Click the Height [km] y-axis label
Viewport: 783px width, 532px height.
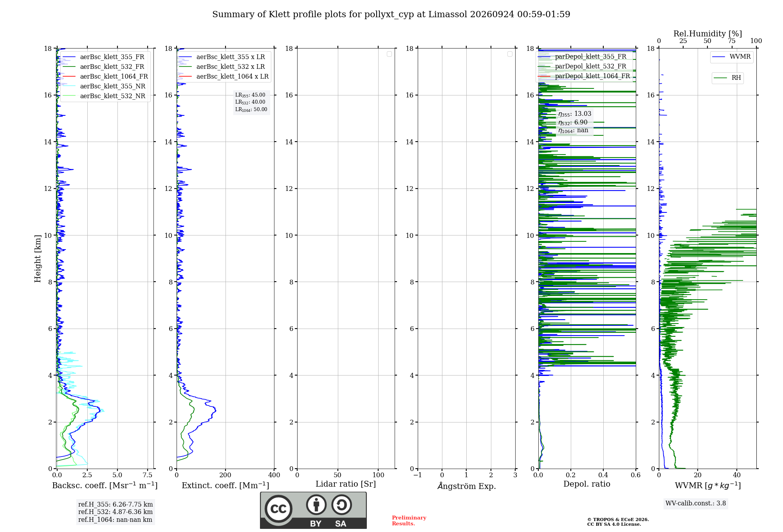38,259
